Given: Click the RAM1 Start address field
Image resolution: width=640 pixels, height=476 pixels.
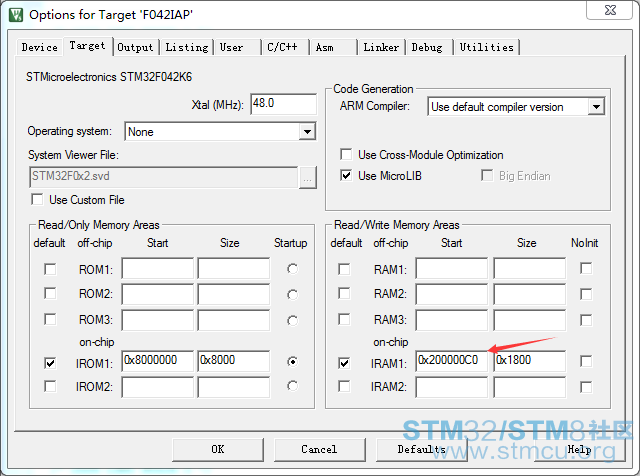Looking at the screenshot, I should click(x=452, y=268).
